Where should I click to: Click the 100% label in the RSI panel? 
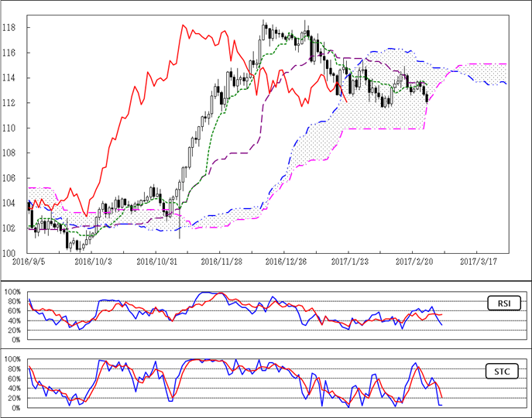pyautogui.click(x=13, y=292)
